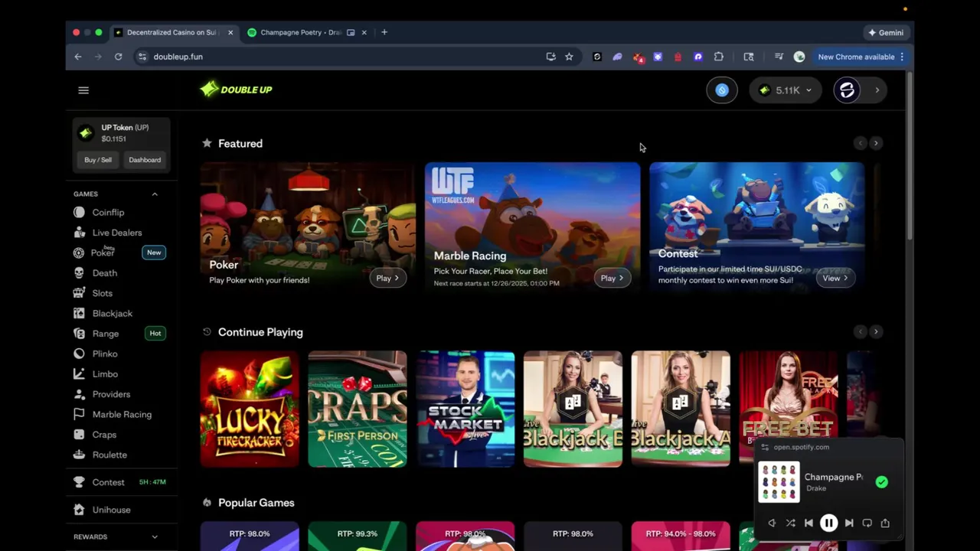This screenshot has height=551, width=980.
Task: Open the media control music-note icon
Action: [779, 57]
